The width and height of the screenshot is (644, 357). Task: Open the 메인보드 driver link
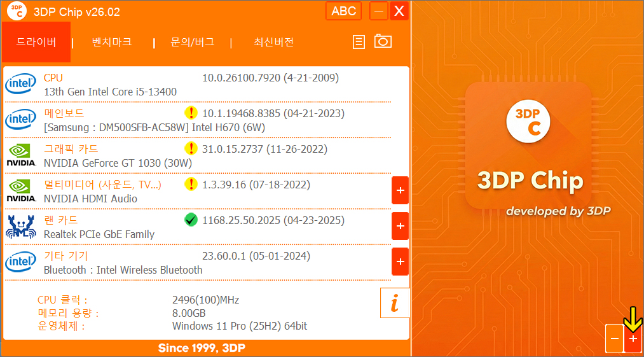(x=64, y=113)
